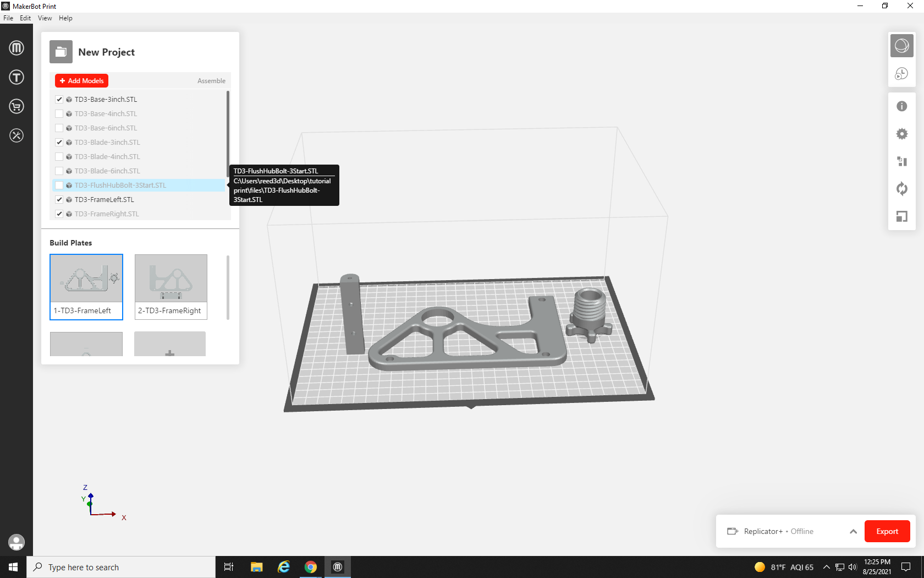
Task: Open the volume control in system tray
Action: pyautogui.click(x=853, y=567)
